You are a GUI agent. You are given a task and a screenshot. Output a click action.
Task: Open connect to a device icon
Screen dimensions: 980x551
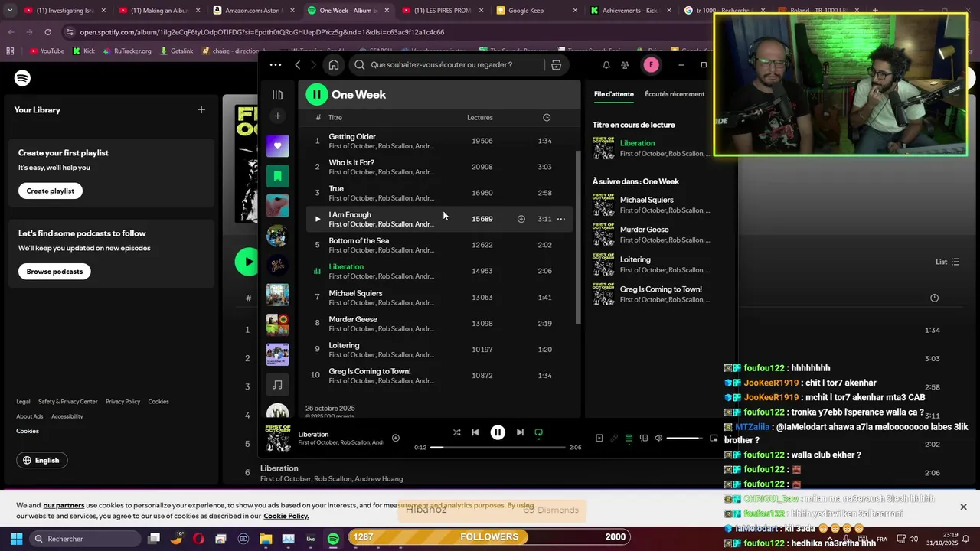[x=644, y=439]
